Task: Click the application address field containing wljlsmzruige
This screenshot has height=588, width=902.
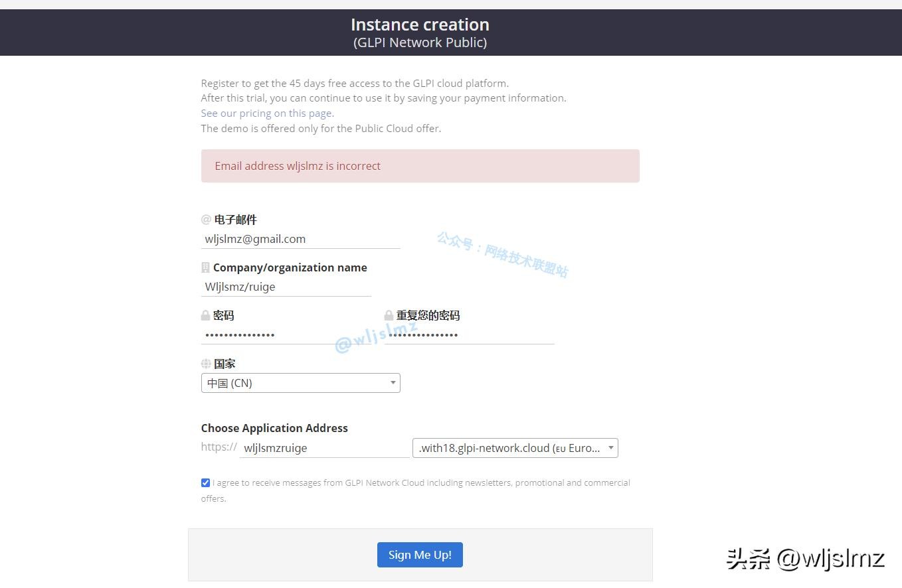Action: pyautogui.click(x=324, y=448)
